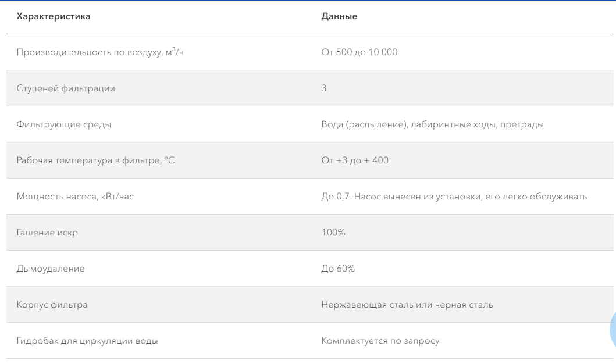
Task: Click the Рабочая температура в фильтре label
Action: click(x=95, y=160)
